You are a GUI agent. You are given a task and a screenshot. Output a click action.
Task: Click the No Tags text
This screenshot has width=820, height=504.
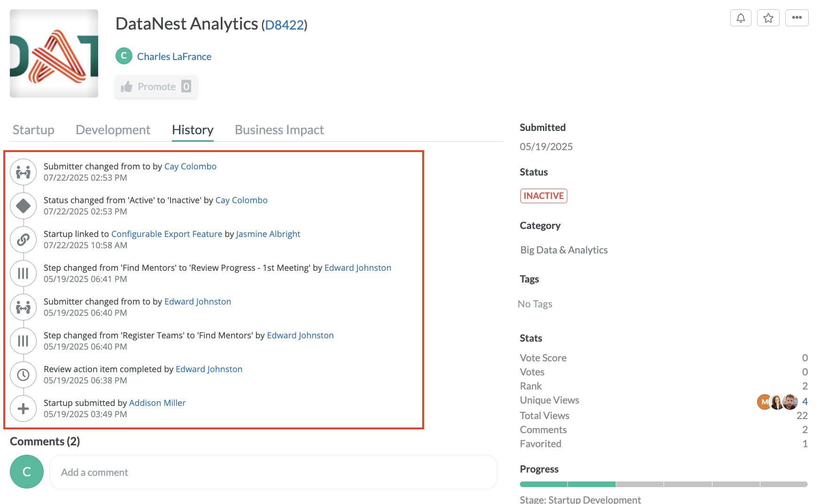(535, 304)
